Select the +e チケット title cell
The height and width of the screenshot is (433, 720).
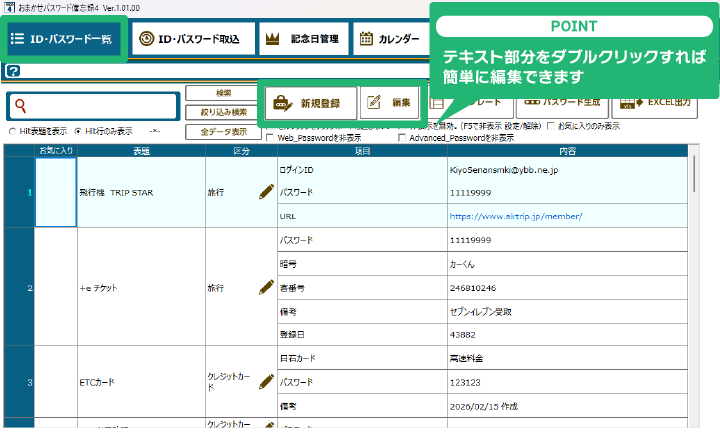(141, 287)
